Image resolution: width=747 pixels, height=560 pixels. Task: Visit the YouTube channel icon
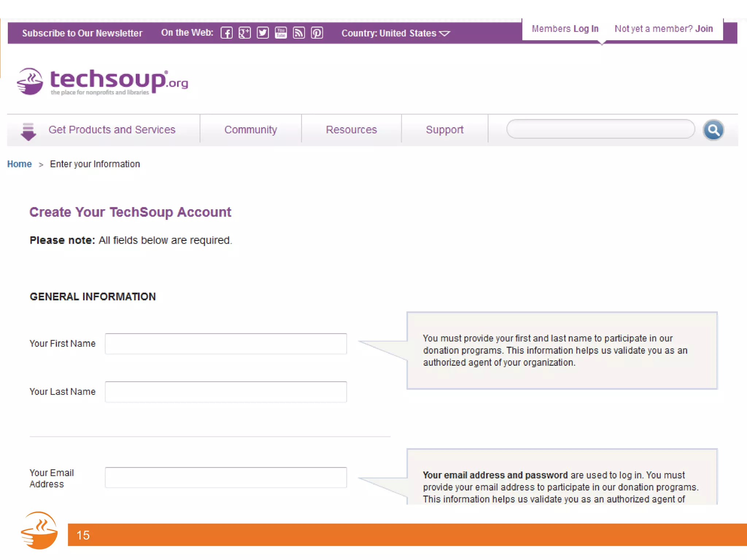tap(280, 33)
